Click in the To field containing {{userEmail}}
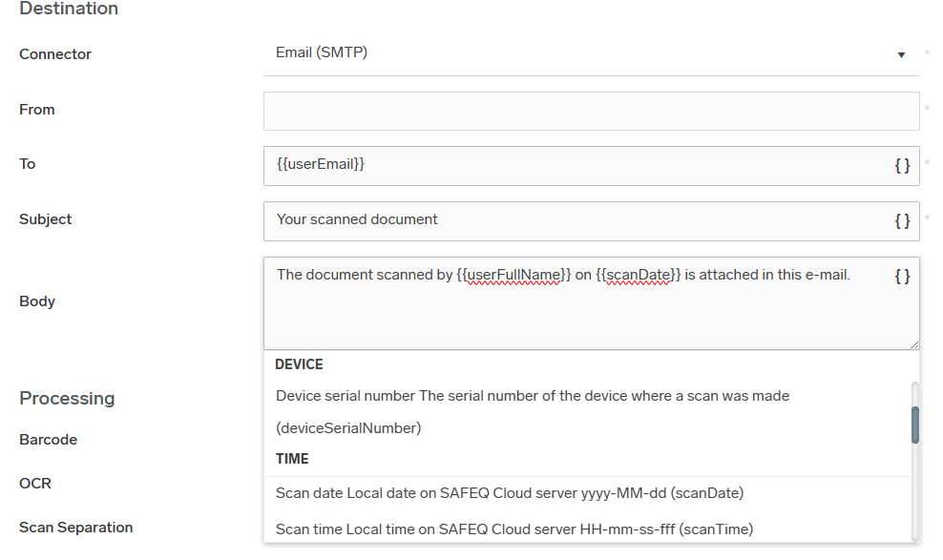Screen dimensions: 943x560 click(x=573, y=165)
